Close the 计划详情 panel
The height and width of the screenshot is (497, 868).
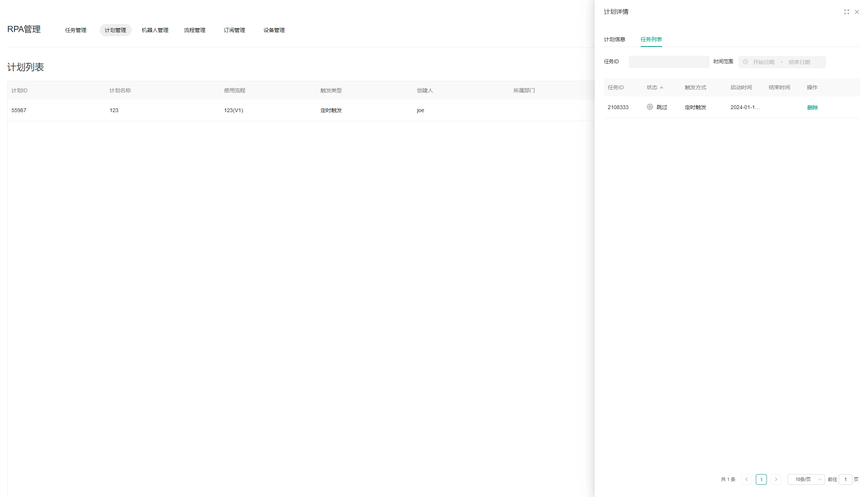(857, 12)
